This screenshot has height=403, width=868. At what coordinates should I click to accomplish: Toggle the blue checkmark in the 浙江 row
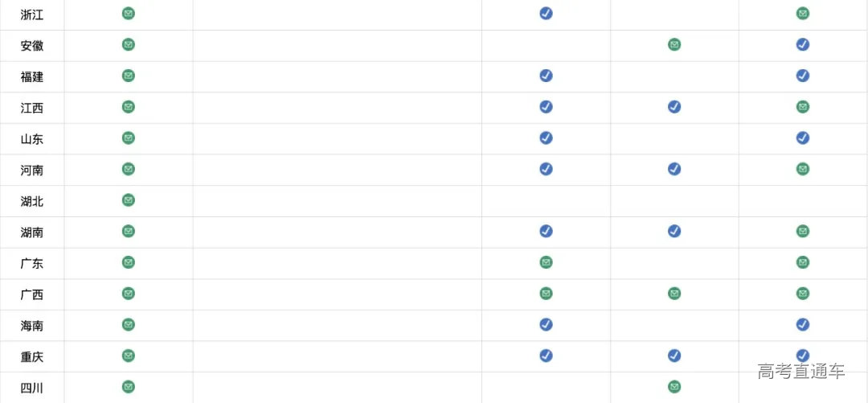pyautogui.click(x=546, y=14)
